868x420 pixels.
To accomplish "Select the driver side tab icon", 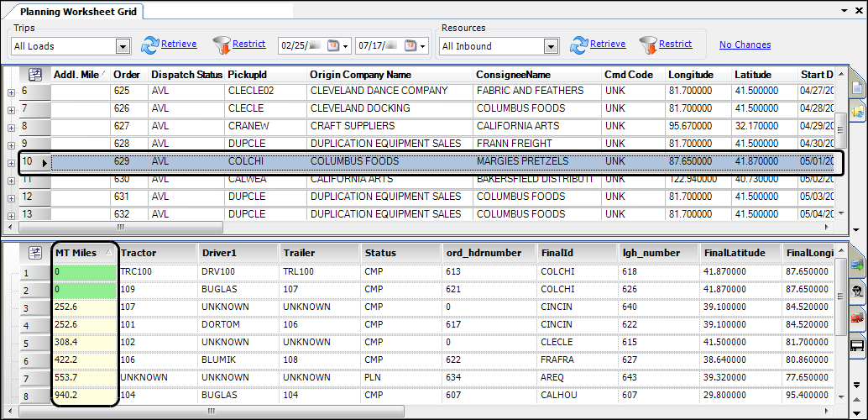I will pos(858,291).
